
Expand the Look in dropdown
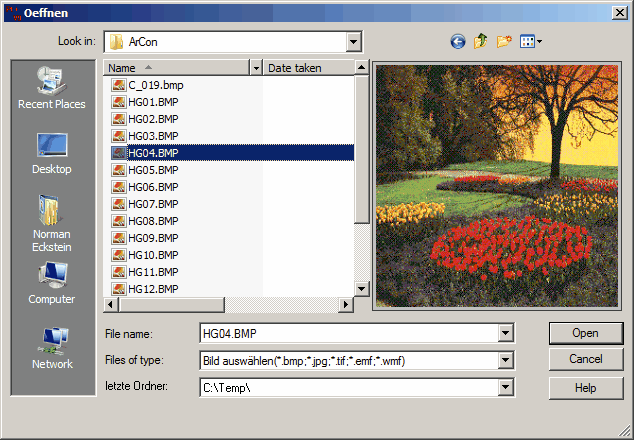(353, 42)
